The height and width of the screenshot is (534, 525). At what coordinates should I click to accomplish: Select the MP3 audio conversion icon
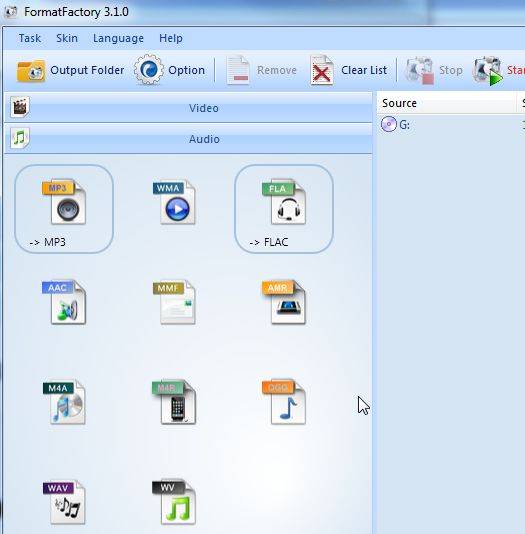pos(64,209)
